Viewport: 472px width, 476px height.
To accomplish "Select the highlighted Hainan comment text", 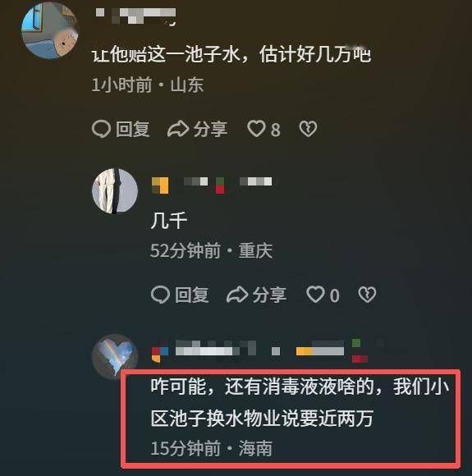I will point(300,402).
